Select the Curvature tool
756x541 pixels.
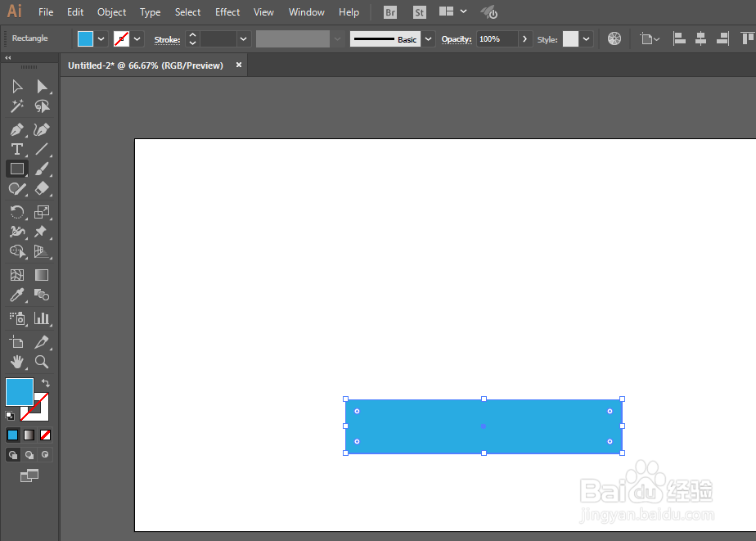click(42, 129)
